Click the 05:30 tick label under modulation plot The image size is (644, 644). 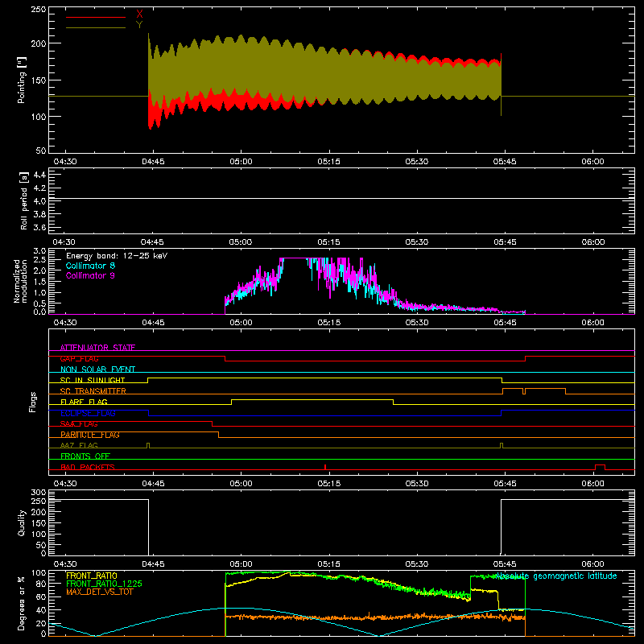coord(417,323)
